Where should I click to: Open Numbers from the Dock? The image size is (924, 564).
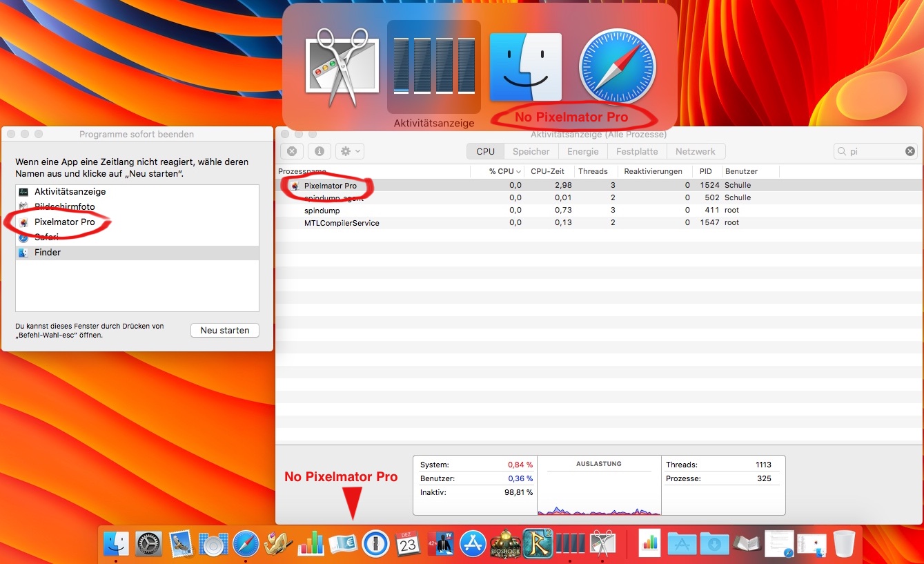pyautogui.click(x=311, y=544)
